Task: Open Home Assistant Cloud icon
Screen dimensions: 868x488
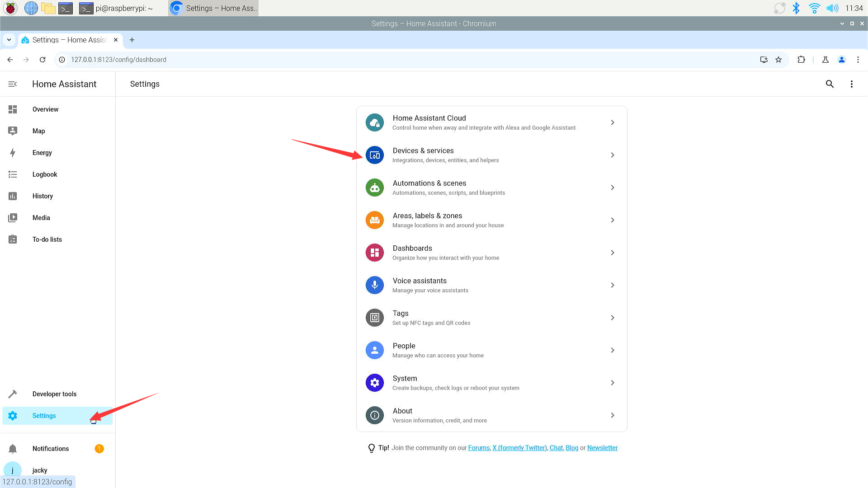Action: 374,122
